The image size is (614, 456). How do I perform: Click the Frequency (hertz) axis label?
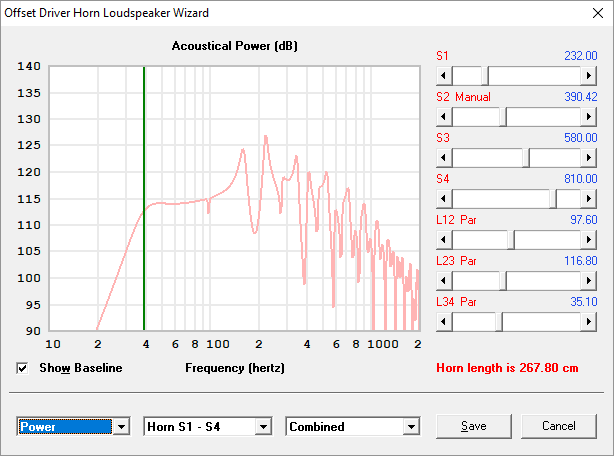(x=235, y=368)
